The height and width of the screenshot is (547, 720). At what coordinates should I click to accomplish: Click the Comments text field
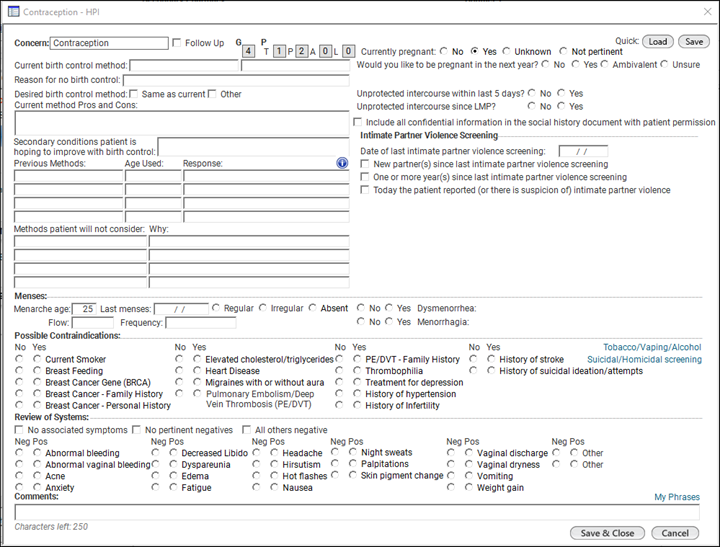click(357, 512)
